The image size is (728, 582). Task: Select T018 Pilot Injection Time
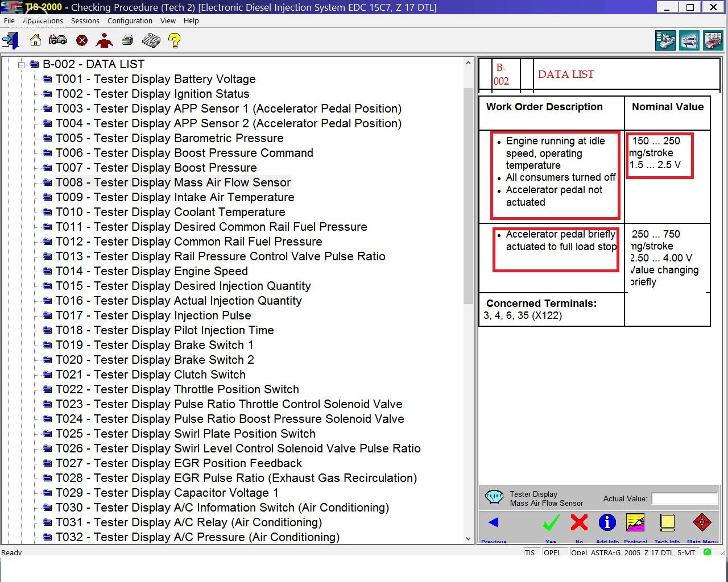[165, 330]
